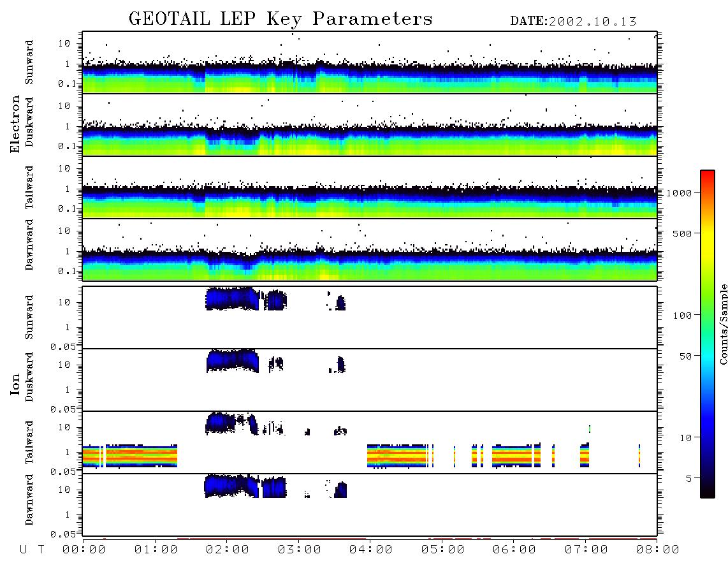Click the 50 tick on the colorbar
Image resolution: width=728 pixels, height=561 pixels.
pyautogui.click(x=685, y=356)
